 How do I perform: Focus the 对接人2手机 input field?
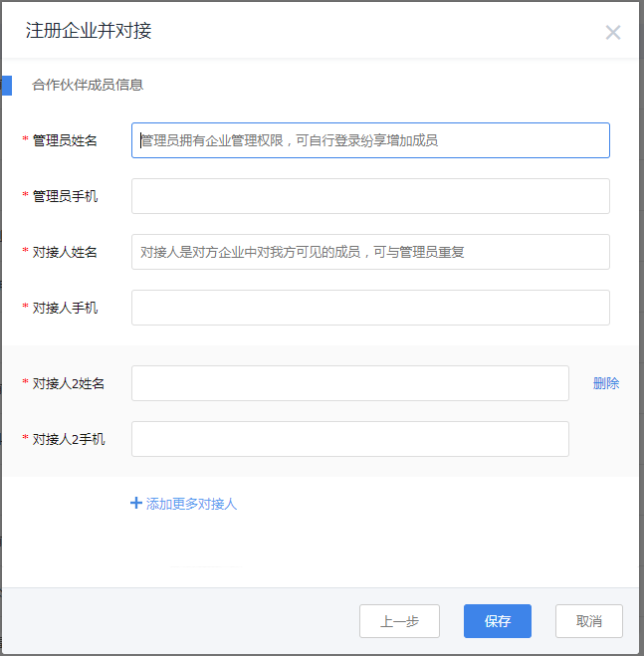point(349,439)
